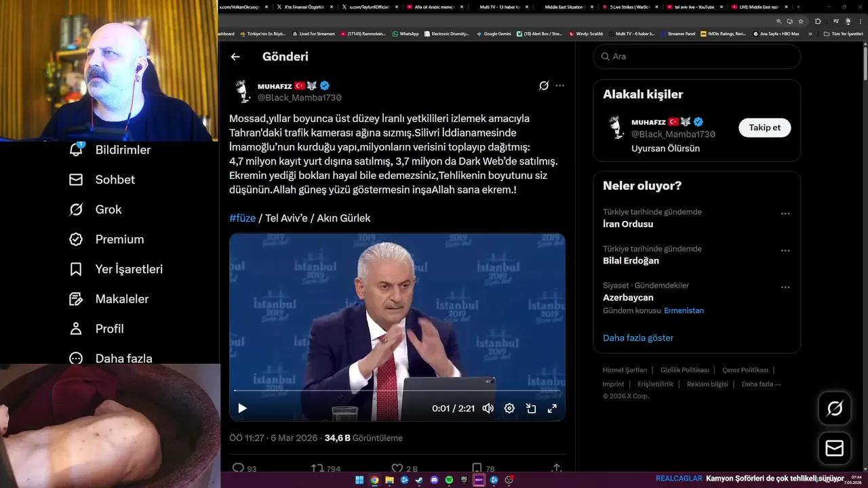Click Daha fazla göster under trends
The height and width of the screenshot is (488, 868).
tap(638, 338)
